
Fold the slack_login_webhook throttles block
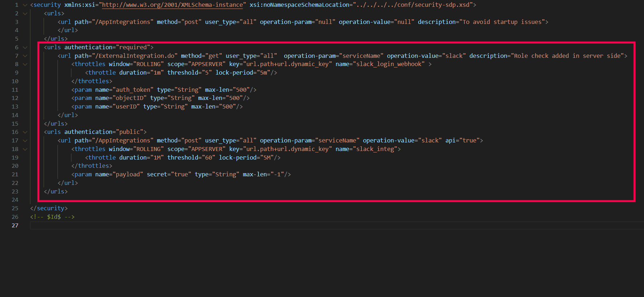point(25,64)
